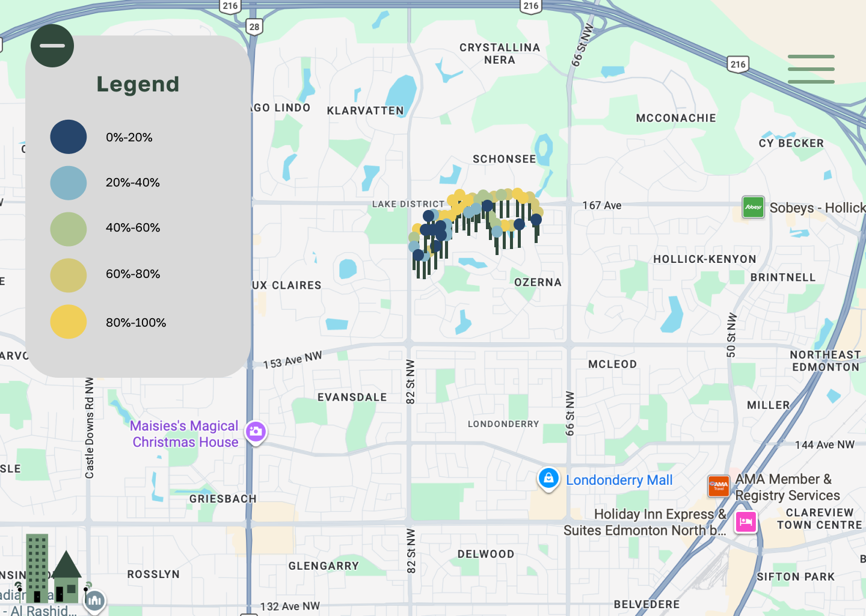Viewport: 866px width, 616px height.
Task: Click the CY BECKER neighbourhood label
Action: pos(791,143)
